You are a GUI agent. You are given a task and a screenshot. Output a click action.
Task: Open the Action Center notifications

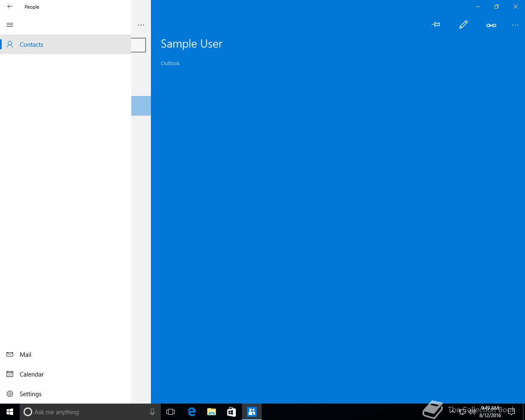pyautogui.click(x=511, y=412)
